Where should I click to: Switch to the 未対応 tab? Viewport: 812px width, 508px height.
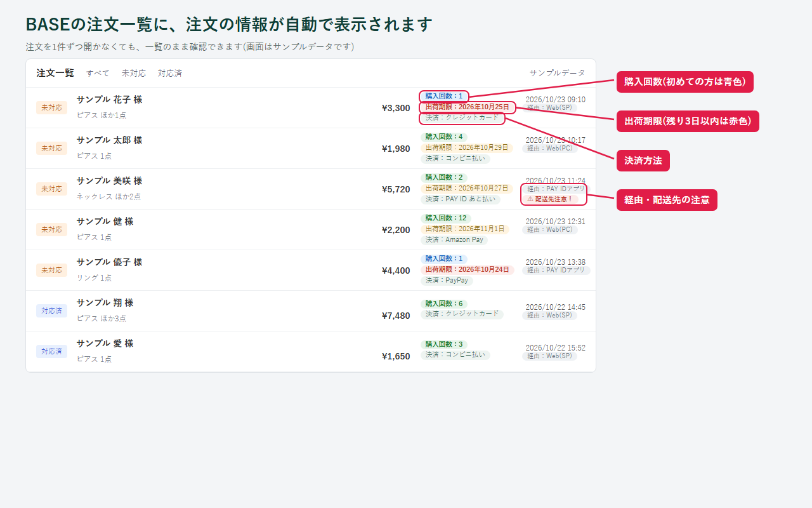click(134, 73)
